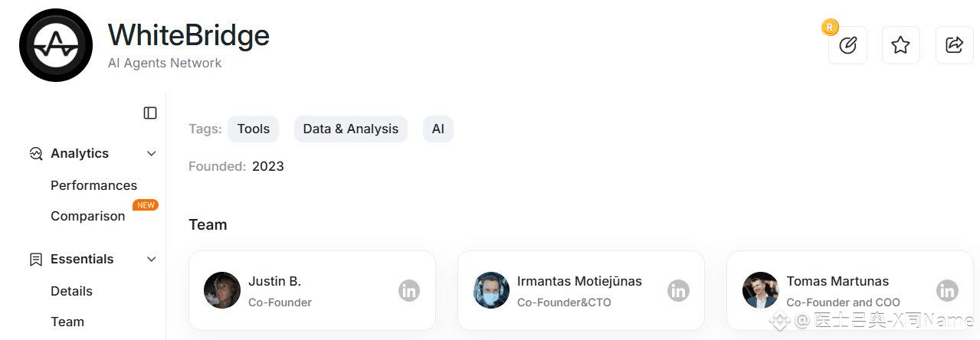The image size is (980, 340).
Task: Open Comparison in the sidebar
Action: (87, 216)
